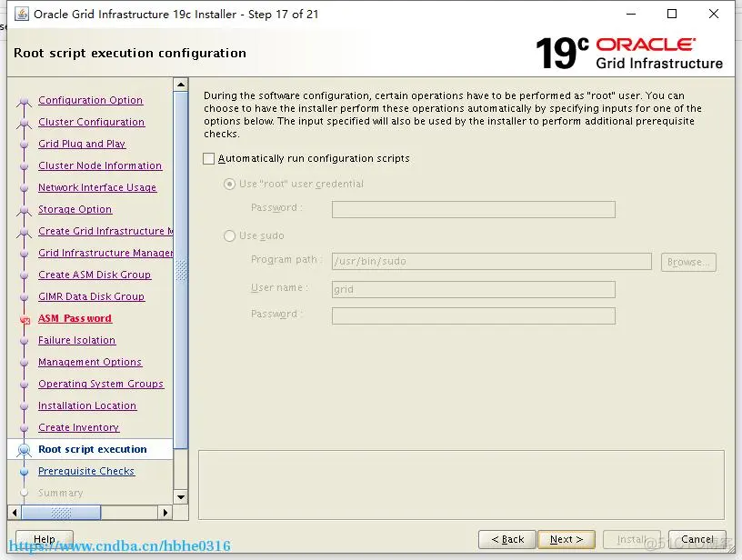This screenshot has height=560, width=742.
Task: Maximize the installer window
Action: tap(671, 14)
